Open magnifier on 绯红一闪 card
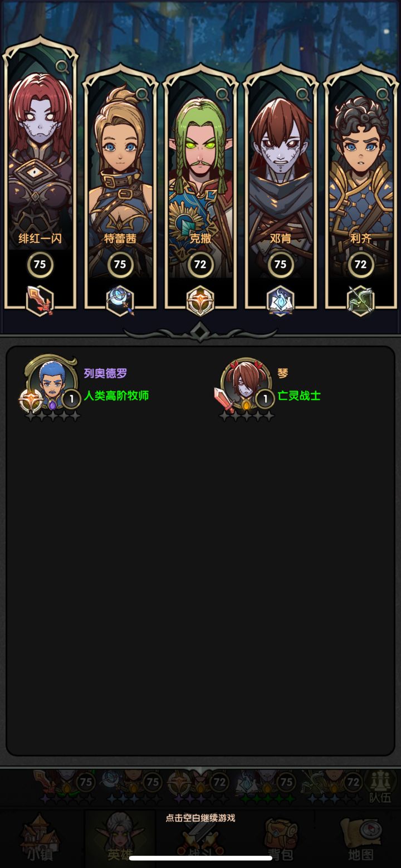 tap(62, 67)
